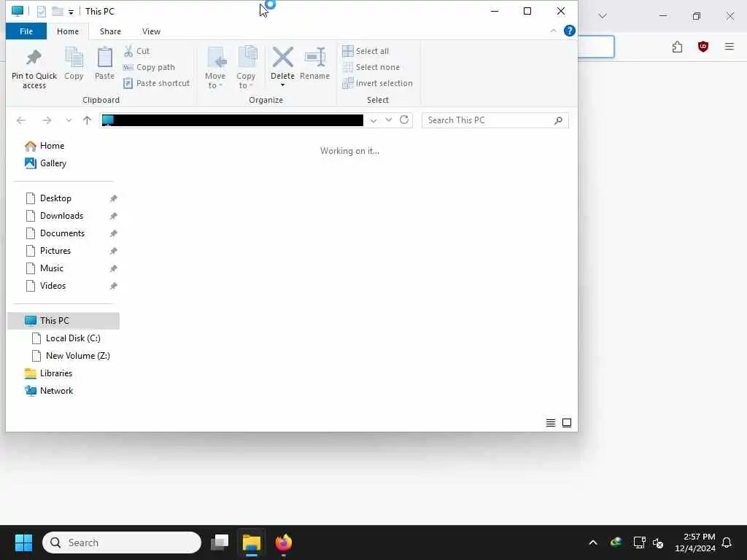Image resolution: width=747 pixels, height=560 pixels.
Task: Navigate back in File Explorer
Action: pyautogui.click(x=21, y=120)
